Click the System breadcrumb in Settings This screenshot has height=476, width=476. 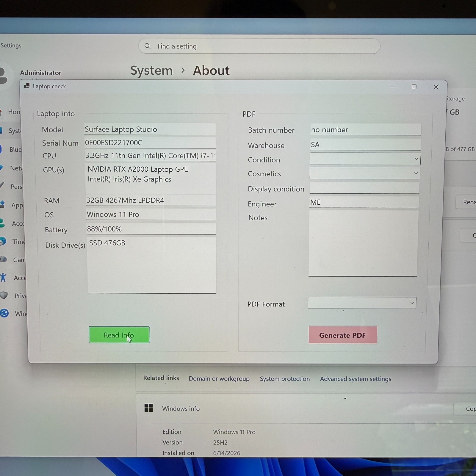coord(151,71)
